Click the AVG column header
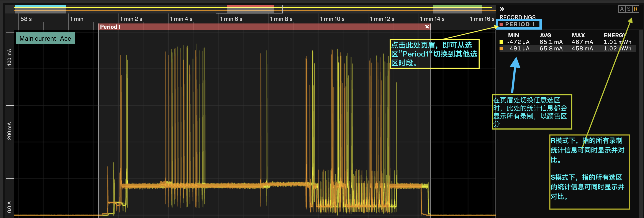 coord(546,35)
